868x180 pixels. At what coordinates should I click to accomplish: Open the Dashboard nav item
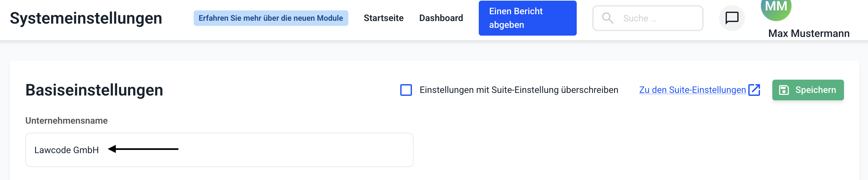click(x=441, y=18)
